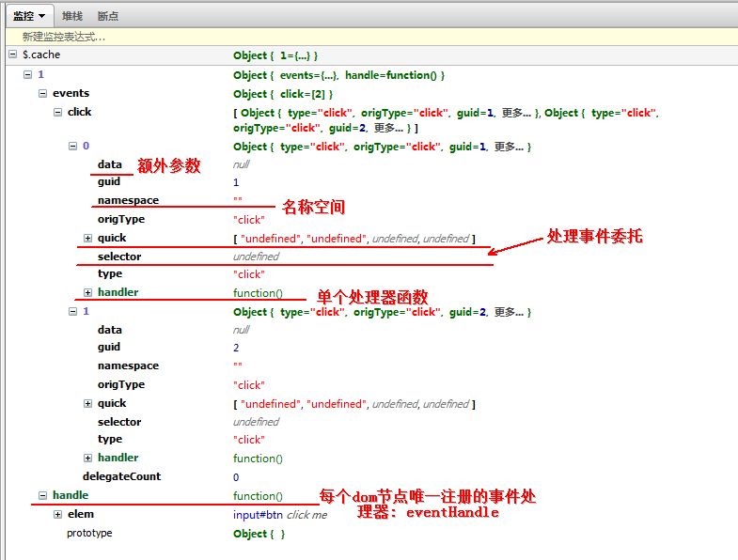
Task: Open the 断点 tab
Action: pyautogui.click(x=108, y=16)
